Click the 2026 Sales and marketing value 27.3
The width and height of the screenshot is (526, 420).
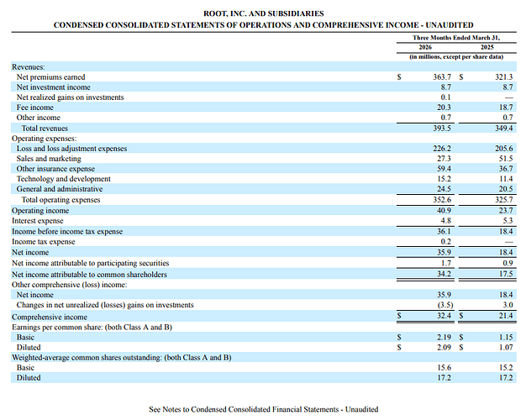click(x=444, y=158)
